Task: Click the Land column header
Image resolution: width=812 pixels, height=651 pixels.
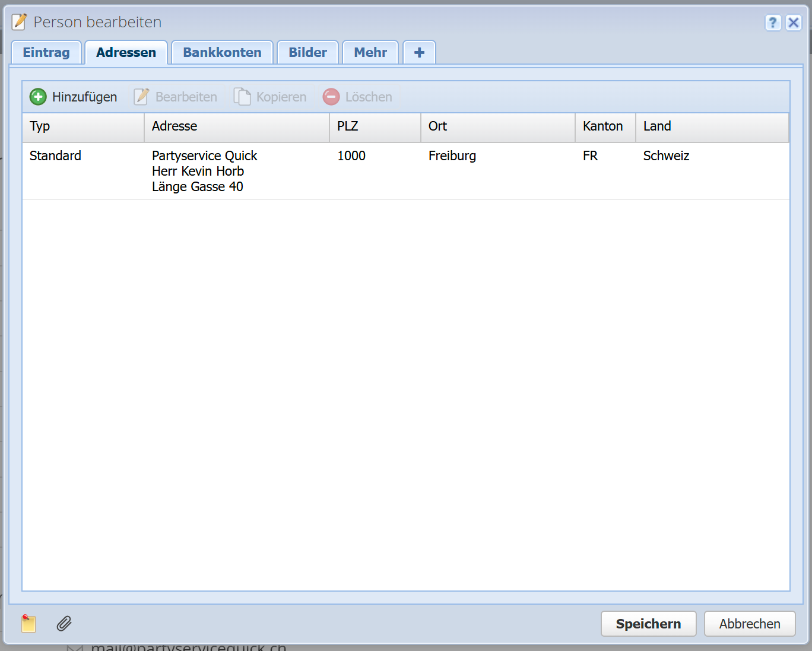Action: point(712,126)
